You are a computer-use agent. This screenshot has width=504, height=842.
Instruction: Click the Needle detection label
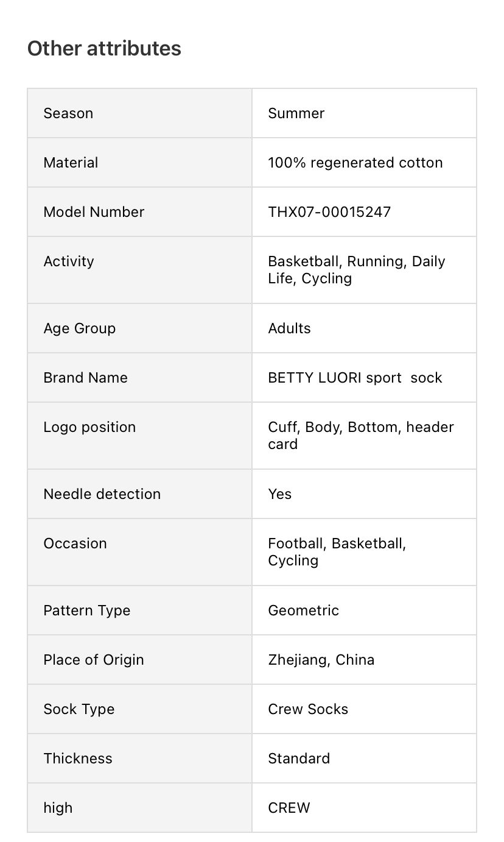[x=102, y=494]
